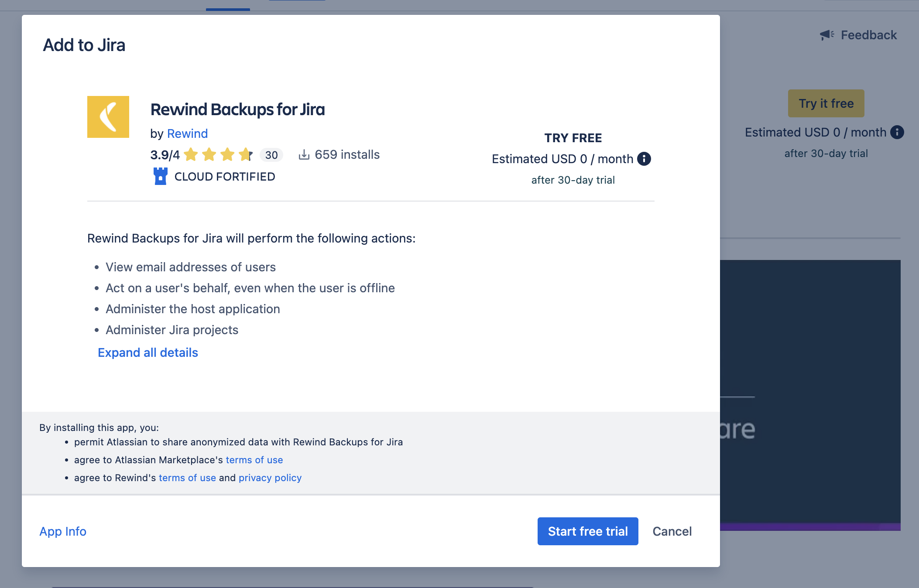
Task: Open Atlassian Marketplace's terms of use
Action: tap(254, 460)
